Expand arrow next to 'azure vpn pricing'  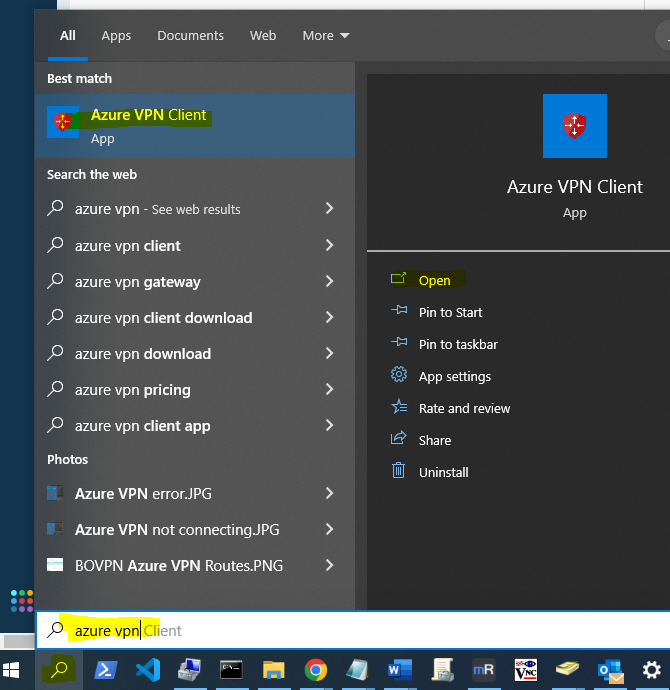tap(330, 389)
